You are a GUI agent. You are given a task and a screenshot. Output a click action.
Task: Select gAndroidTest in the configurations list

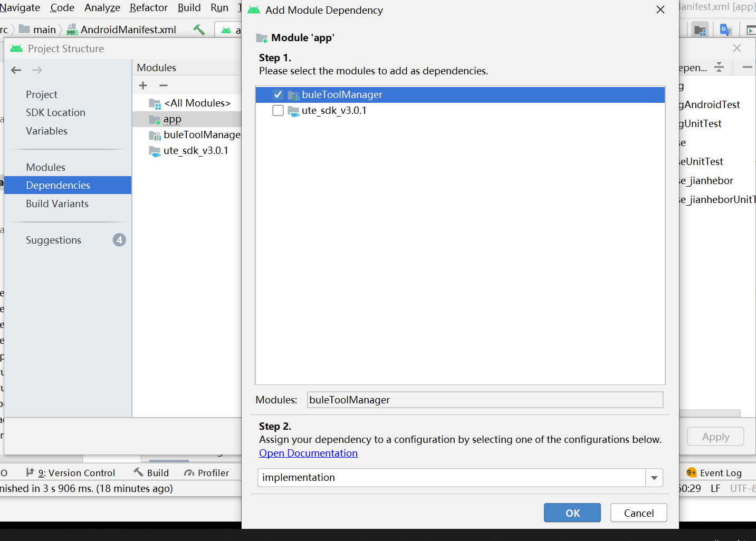(710, 104)
